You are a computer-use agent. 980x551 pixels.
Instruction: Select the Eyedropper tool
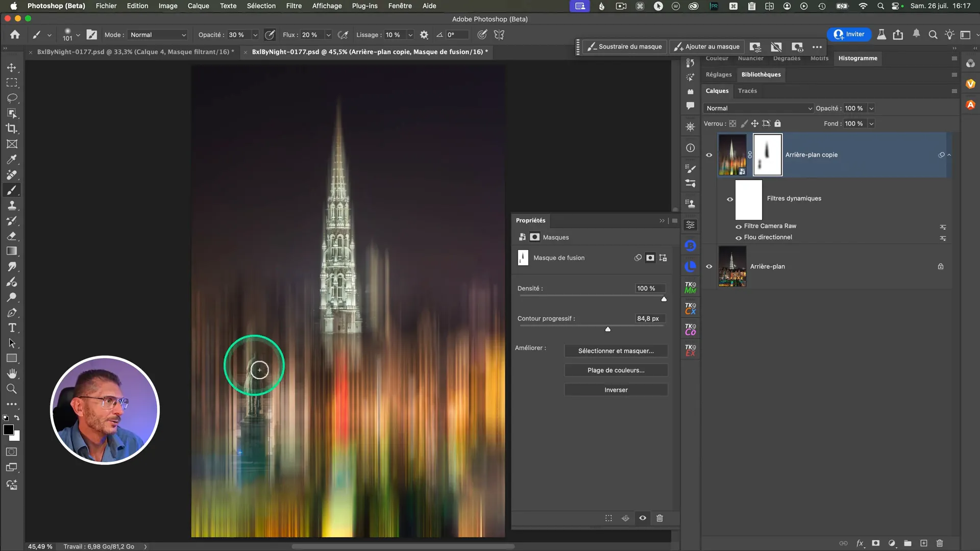point(12,159)
